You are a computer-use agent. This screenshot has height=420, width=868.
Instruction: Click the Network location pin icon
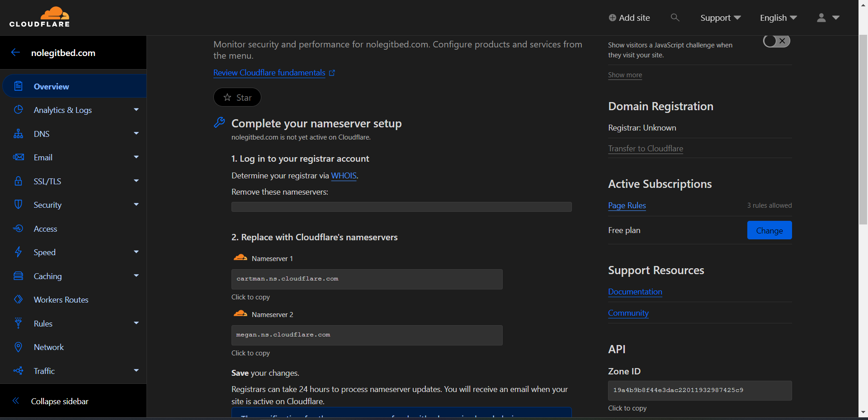click(18, 347)
